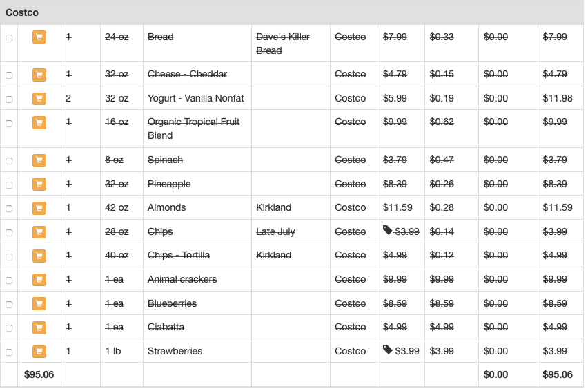
Task: Select the checkbox next to Chips - Tortilla
Action: (9, 256)
